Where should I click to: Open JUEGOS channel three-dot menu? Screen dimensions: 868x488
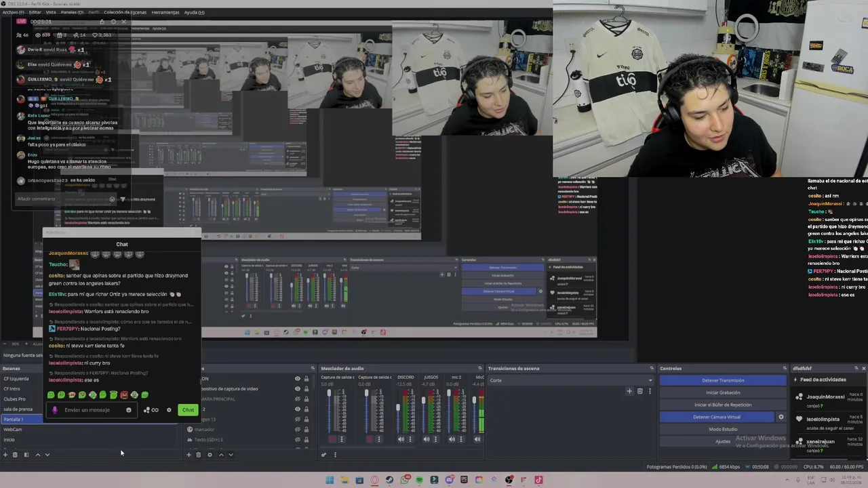click(435, 439)
